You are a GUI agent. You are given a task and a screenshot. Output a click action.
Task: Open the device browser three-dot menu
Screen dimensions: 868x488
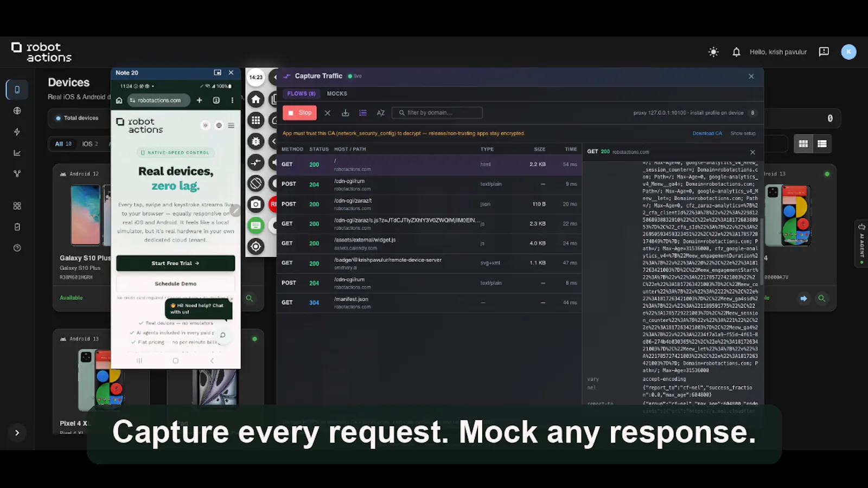click(x=232, y=100)
